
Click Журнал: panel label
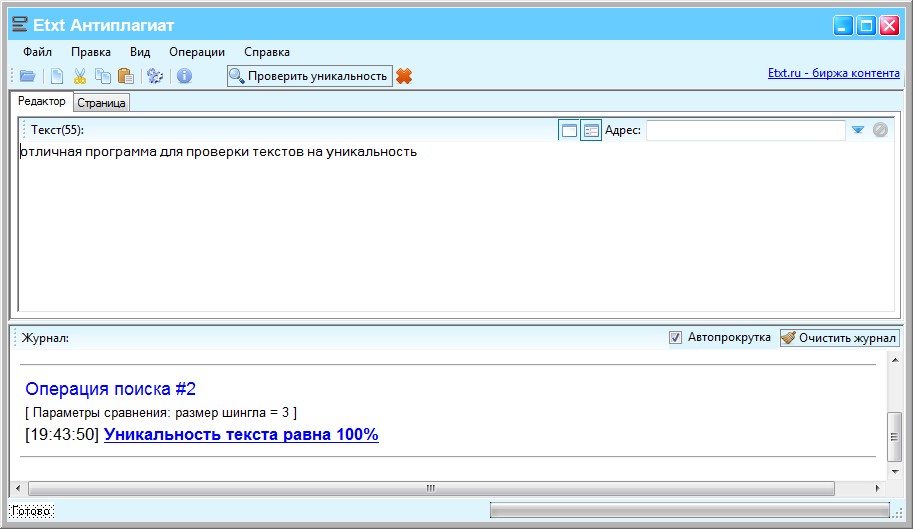[x=45, y=338]
